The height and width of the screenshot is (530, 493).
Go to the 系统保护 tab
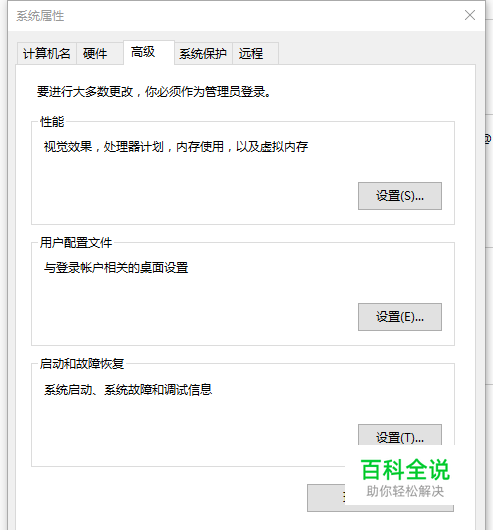coord(203,53)
